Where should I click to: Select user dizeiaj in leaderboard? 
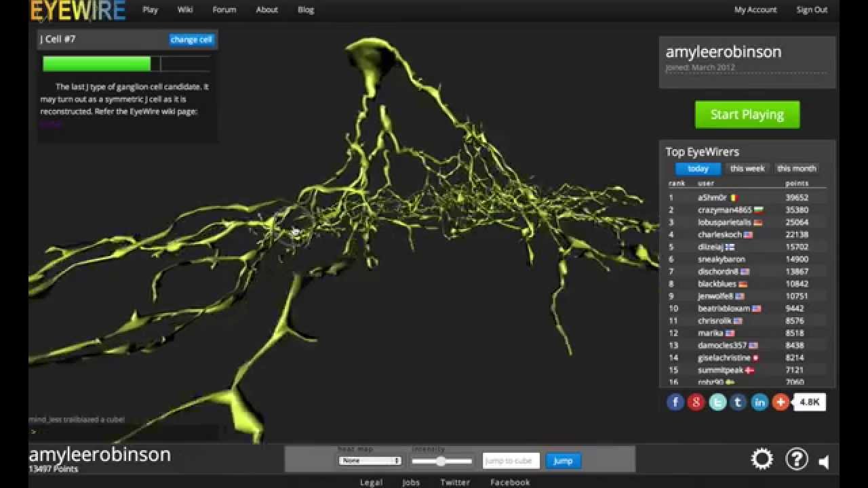711,247
